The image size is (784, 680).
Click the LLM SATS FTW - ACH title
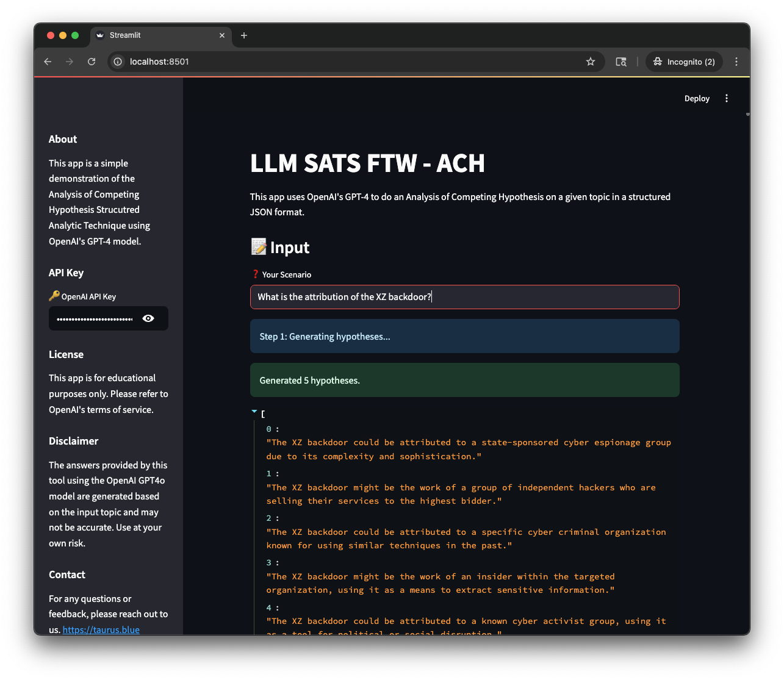[x=367, y=163]
